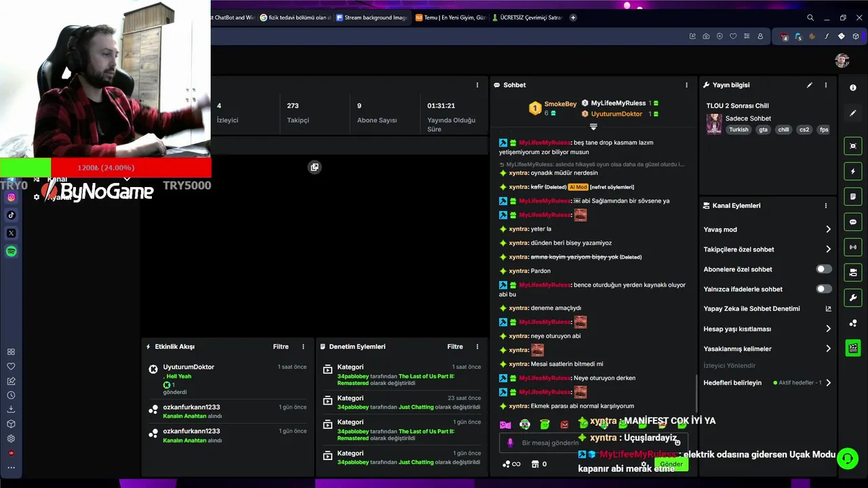
Task: Open the TikTok icon in the sidebar
Action: point(11,215)
